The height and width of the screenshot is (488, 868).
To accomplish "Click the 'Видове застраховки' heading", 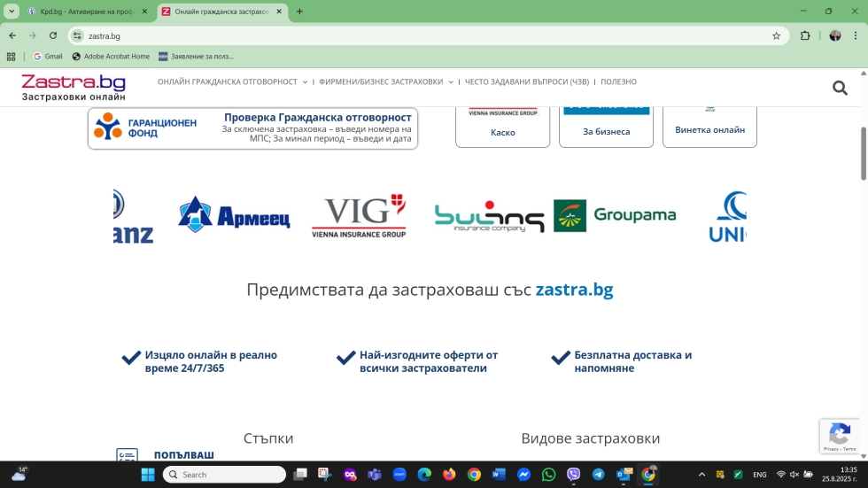I will (590, 438).
